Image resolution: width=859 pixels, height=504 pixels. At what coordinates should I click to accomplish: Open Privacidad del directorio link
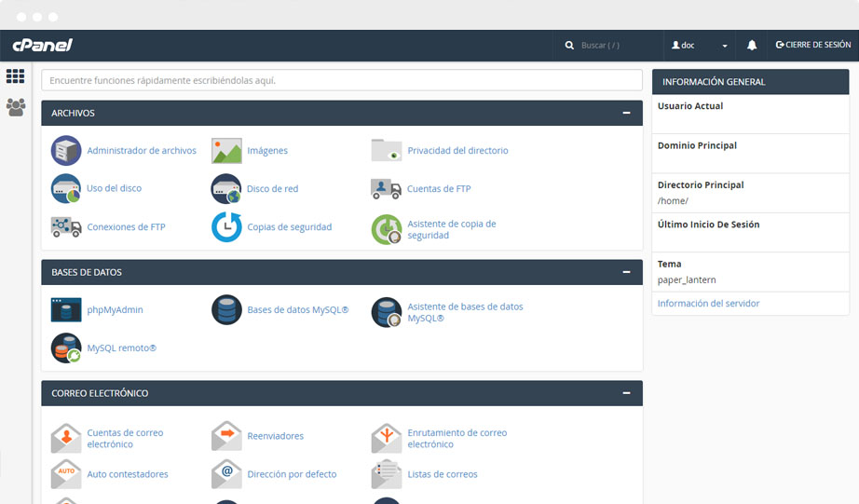(458, 151)
